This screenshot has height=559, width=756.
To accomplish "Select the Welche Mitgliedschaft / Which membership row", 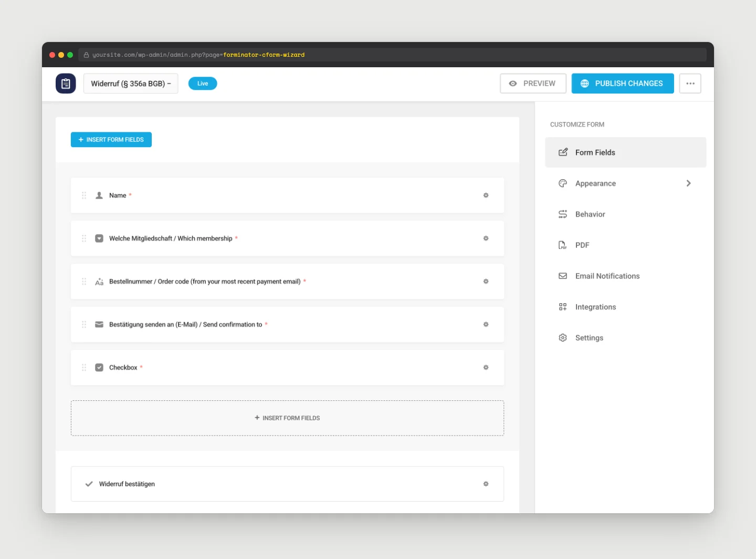I will click(x=288, y=239).
